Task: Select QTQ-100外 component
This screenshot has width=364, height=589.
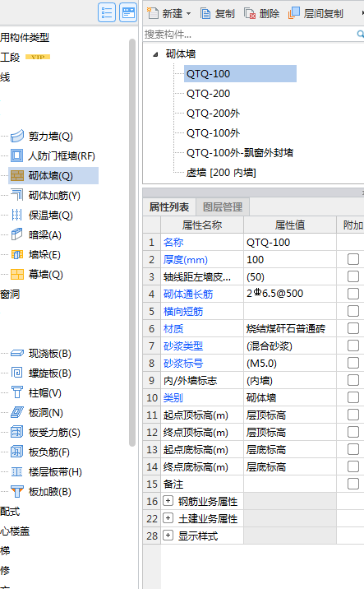Action: point(213,133)
